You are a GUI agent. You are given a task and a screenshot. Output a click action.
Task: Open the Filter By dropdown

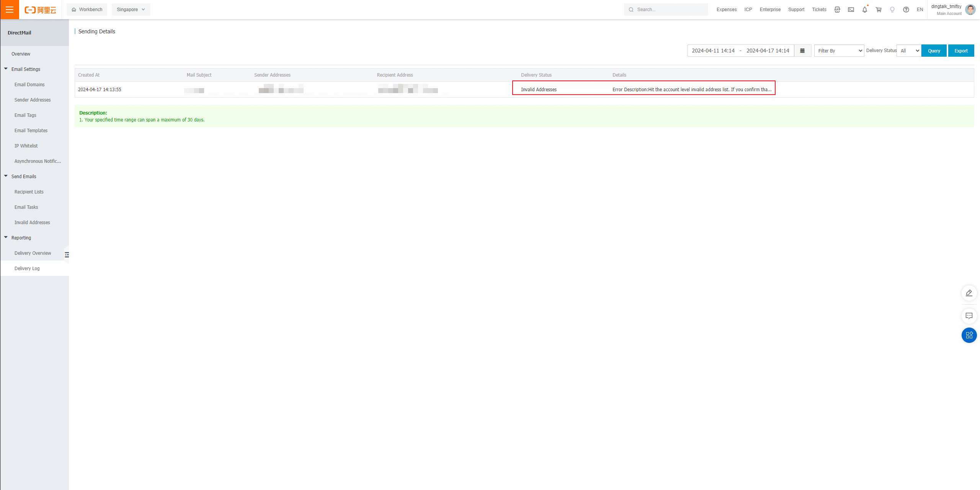click(x=839, y=51)
